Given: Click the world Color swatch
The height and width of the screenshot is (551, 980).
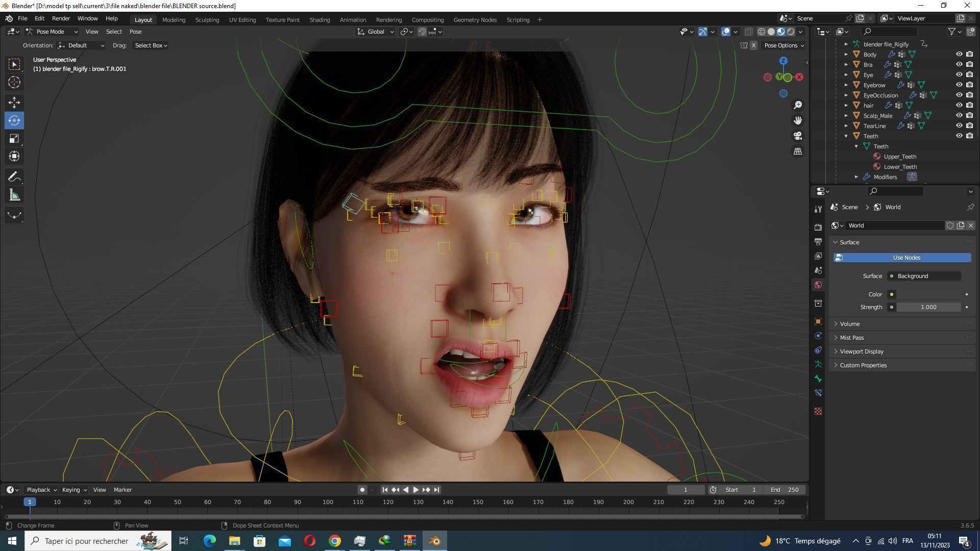Looking at the screenshot, I should point(929,294).
